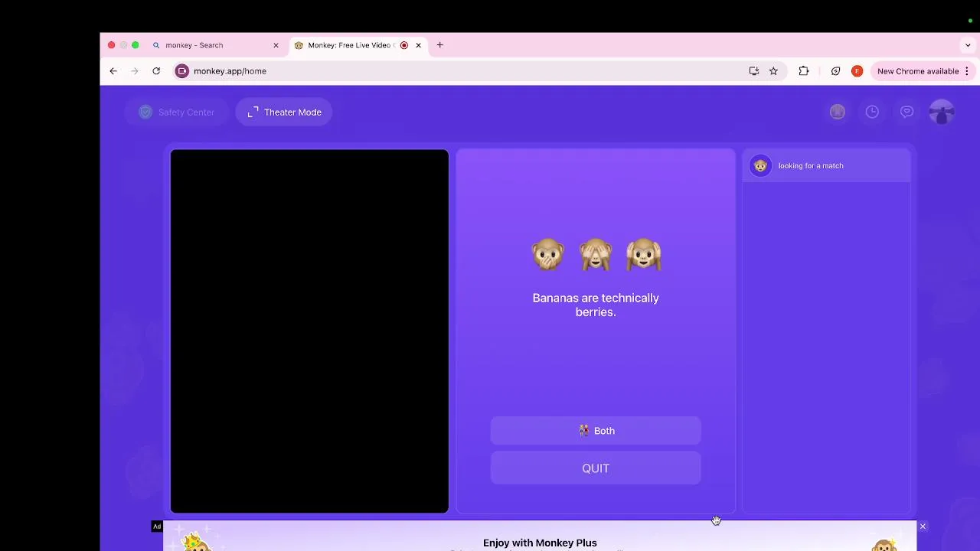Click the forward navigation arrow
Screen dimensions: 980x551
135,71
